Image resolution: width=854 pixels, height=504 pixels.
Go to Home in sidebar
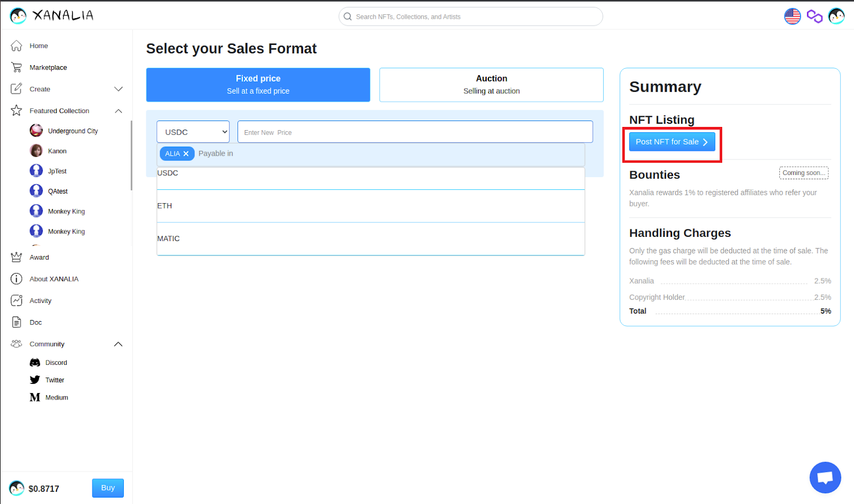tap(39, 46)
